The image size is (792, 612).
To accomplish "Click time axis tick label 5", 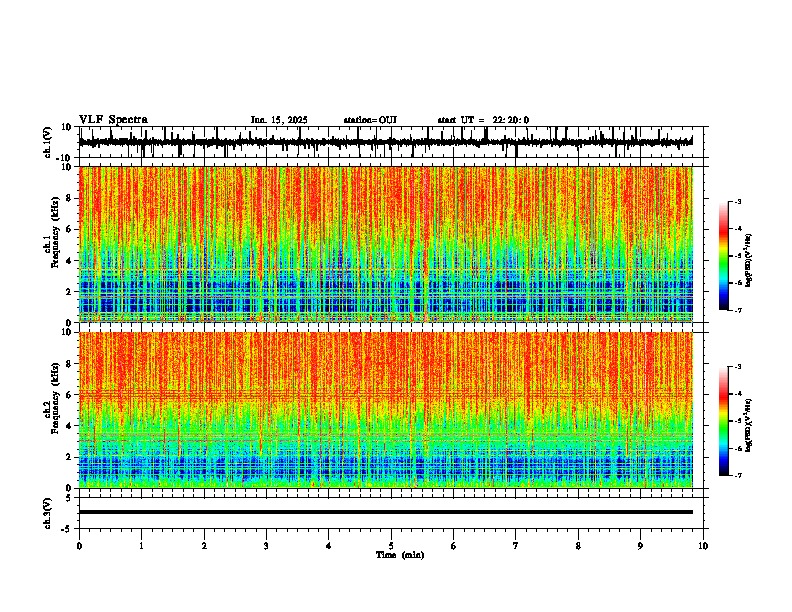I will 391,546.
